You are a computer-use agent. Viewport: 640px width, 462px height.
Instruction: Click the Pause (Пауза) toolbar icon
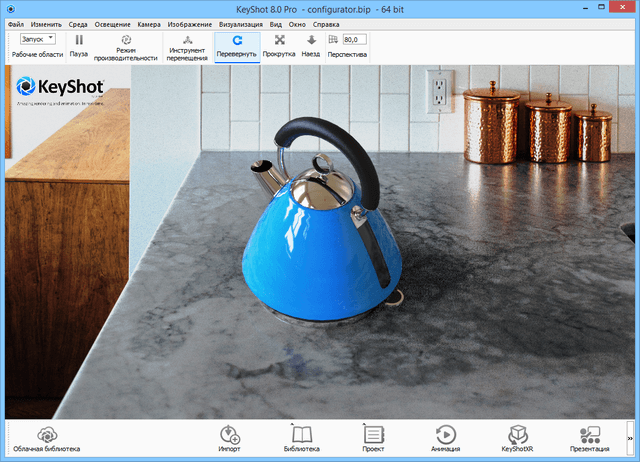click(x=79, y=40)
